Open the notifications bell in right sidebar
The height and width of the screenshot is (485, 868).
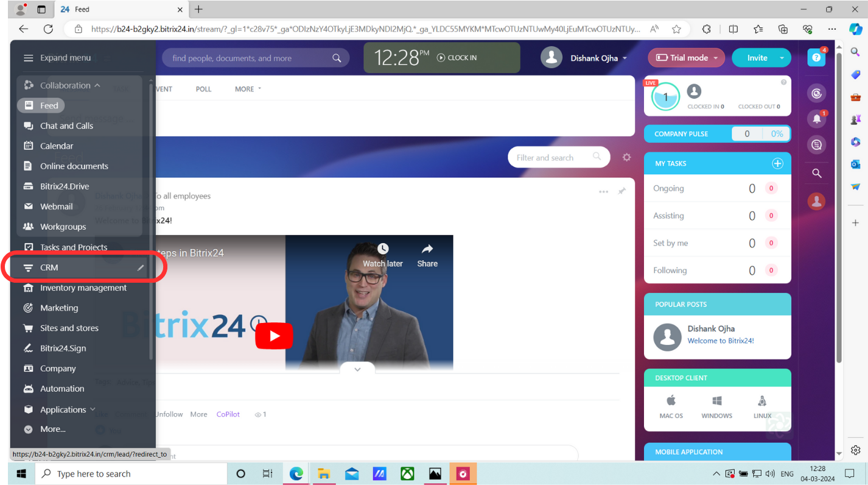[x=816, y=119]
